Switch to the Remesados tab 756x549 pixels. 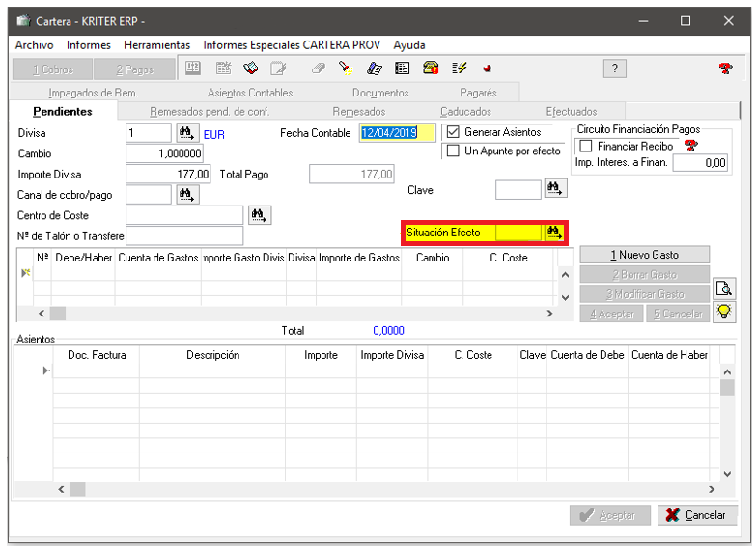coord(359,112)
